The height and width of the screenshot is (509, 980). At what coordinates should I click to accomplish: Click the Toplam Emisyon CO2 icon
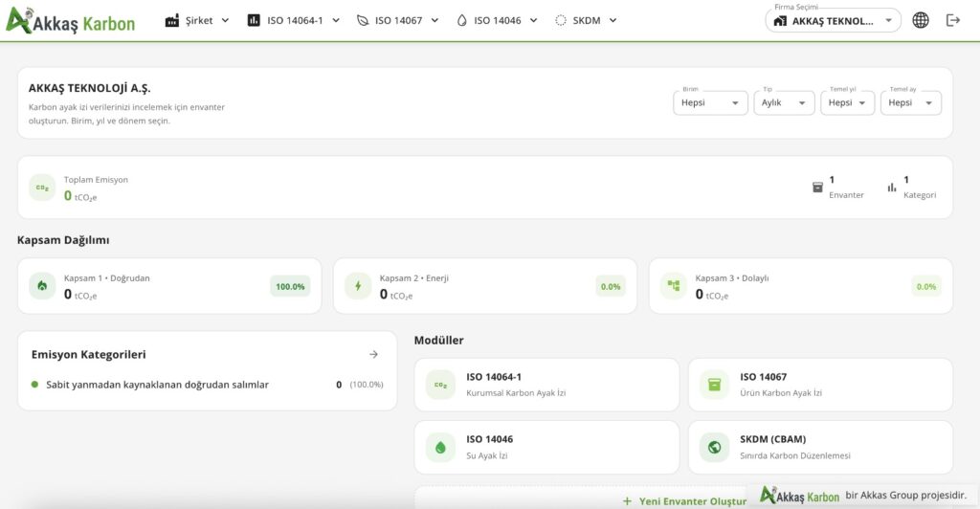pyautogui.click(x=42, y=188)
